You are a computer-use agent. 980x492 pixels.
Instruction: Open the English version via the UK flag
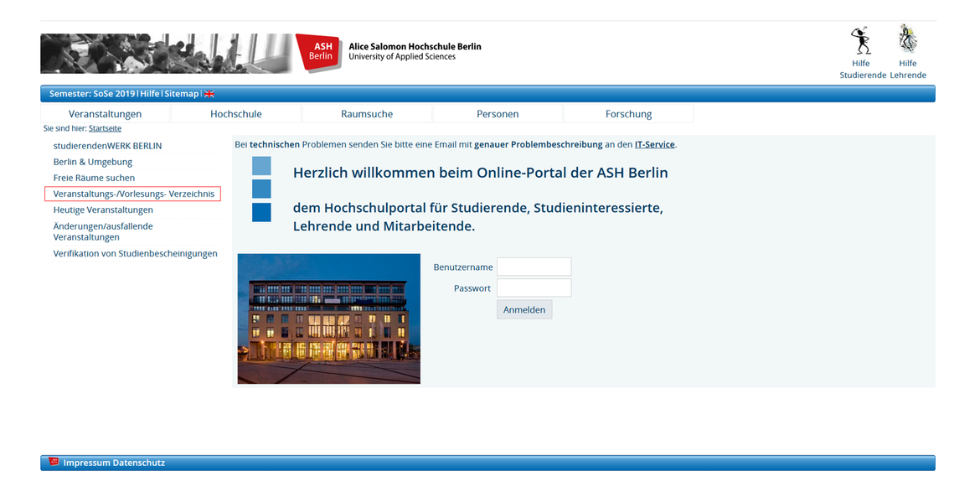coord(209,93)
